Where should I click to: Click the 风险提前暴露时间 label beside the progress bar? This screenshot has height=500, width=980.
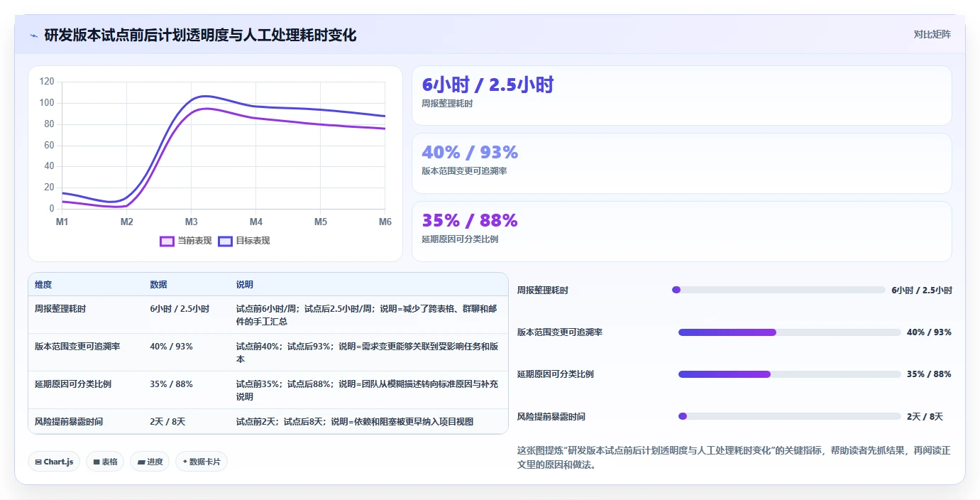pos(551,417)
